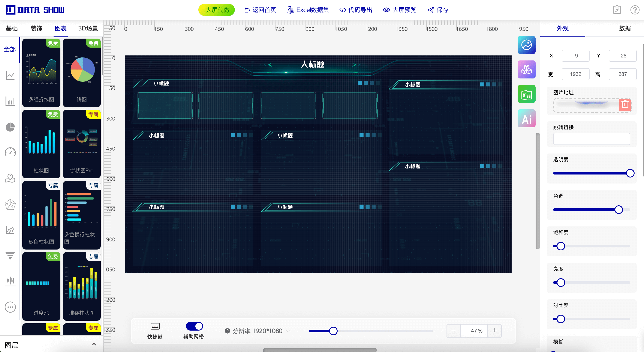
Task: Click the 透明度 opacity slider handle
Action: pos(630,173)
